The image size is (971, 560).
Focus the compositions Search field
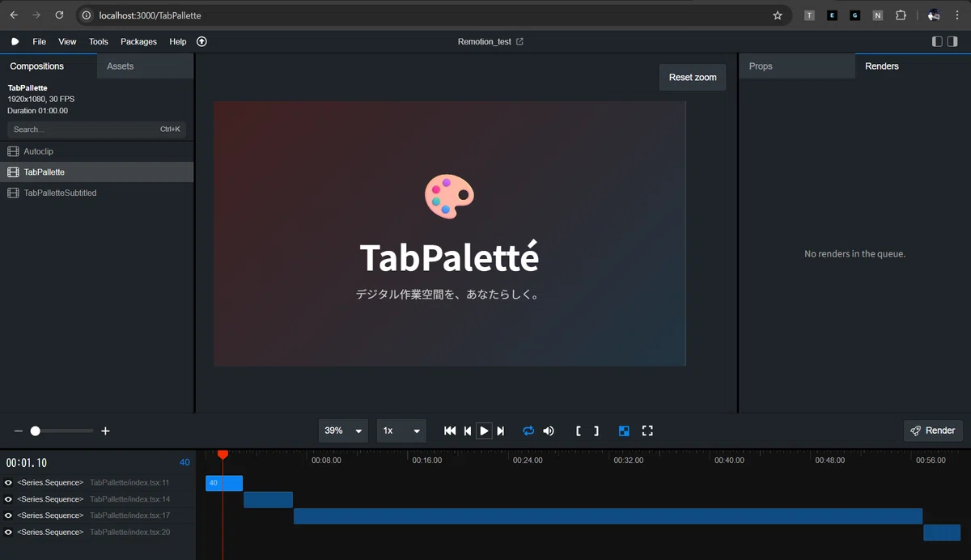pos(96,129)
